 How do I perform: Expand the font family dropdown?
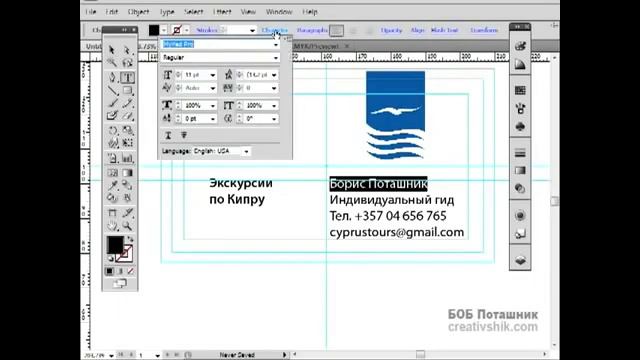click(276, 44)
